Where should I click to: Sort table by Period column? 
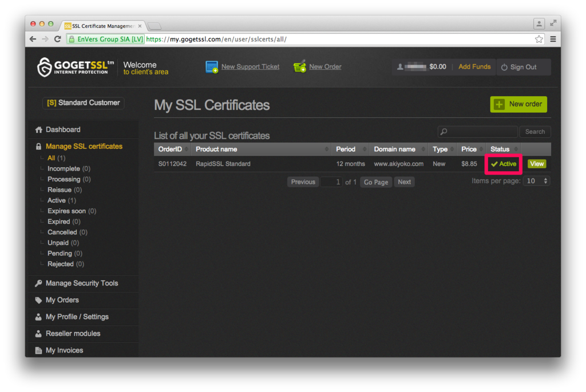coord(350,149)
